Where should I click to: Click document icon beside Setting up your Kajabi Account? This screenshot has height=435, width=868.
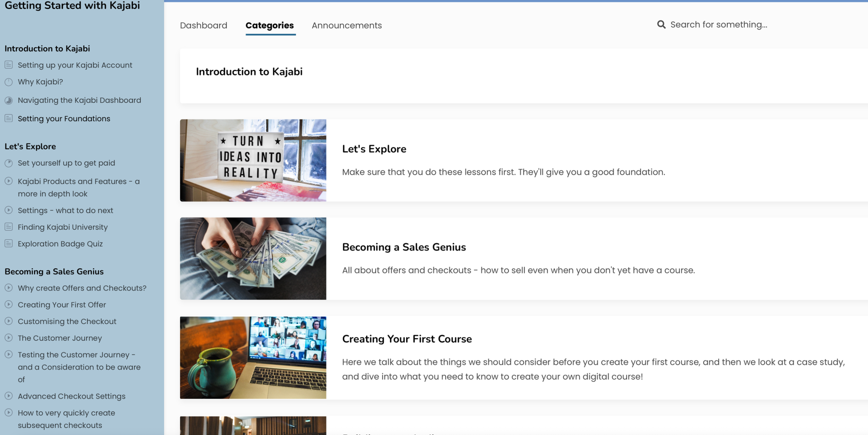click(9, 65)
